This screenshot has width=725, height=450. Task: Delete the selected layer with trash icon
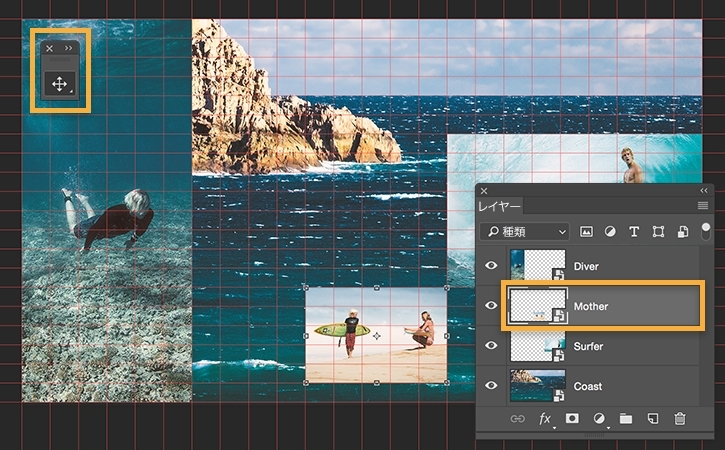click(679, 419)
